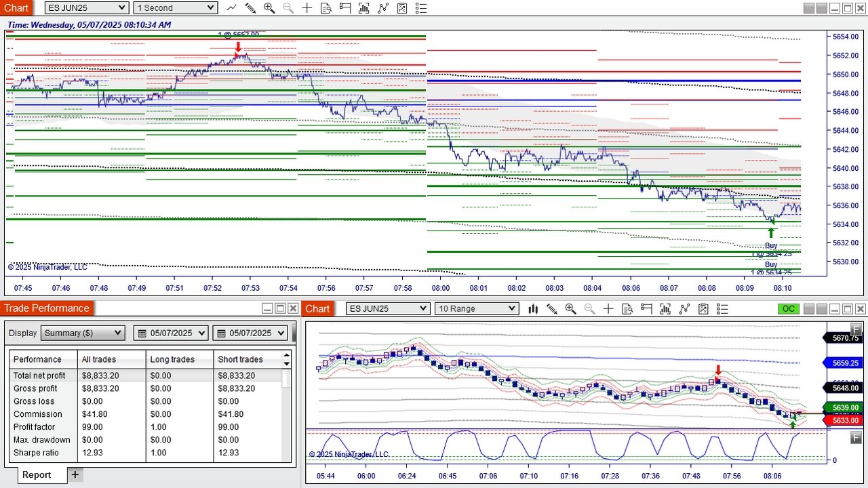
Task: Click the Long trades column header
Action: 180,359
